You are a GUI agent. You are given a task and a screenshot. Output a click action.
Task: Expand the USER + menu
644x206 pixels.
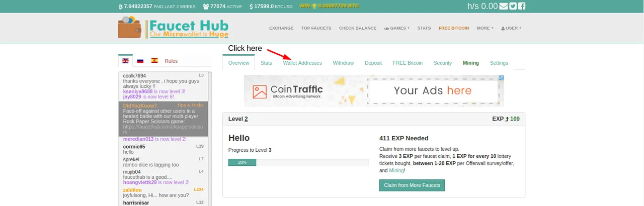pos(511,28)
